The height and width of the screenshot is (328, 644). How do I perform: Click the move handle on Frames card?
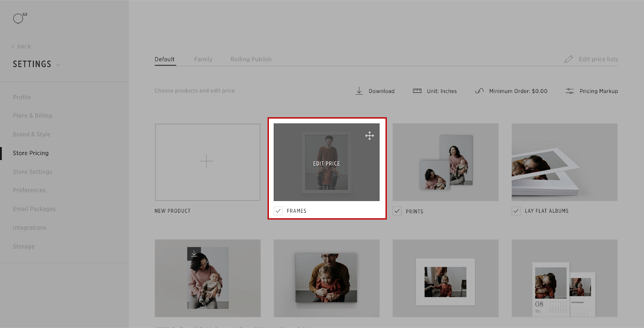pos(369,135)
